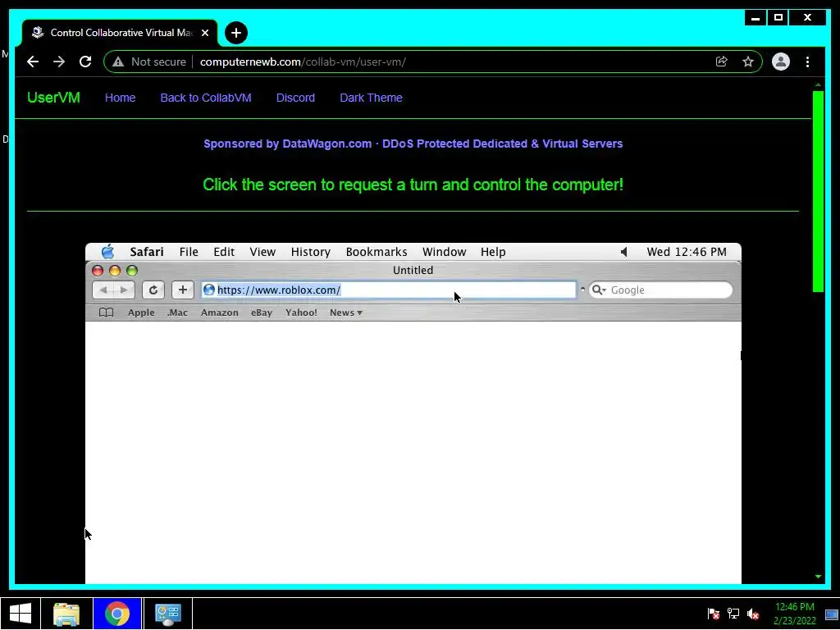Click Chrome's forward arrow
The height and width of the screenshot is (630, 840).
point(59,62)
